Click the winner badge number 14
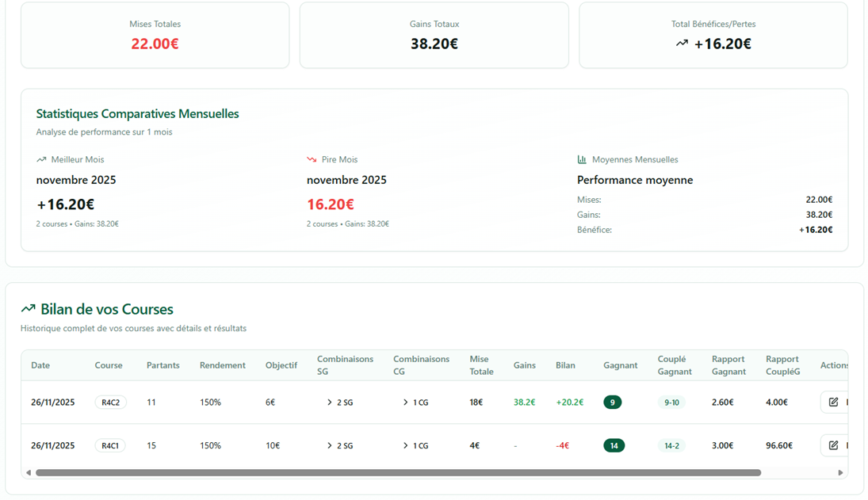 click(614, 445)
